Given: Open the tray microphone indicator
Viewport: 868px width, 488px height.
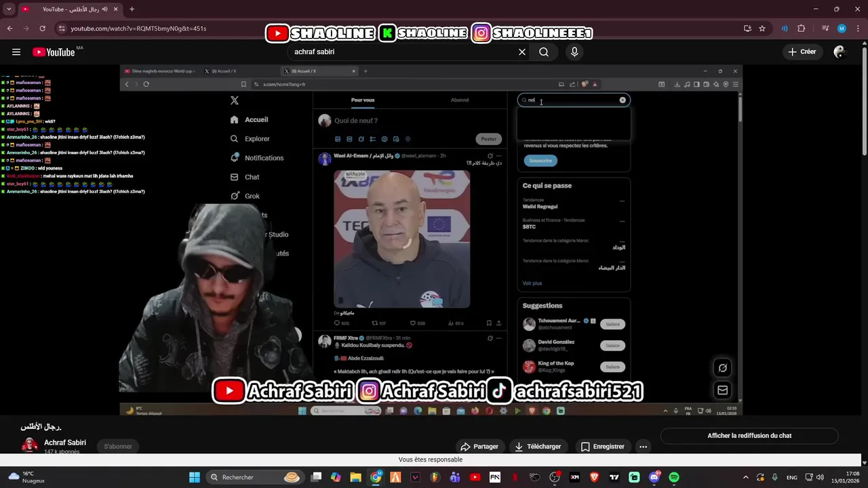Looking at the screenshot, I should (x=775, y=477).
